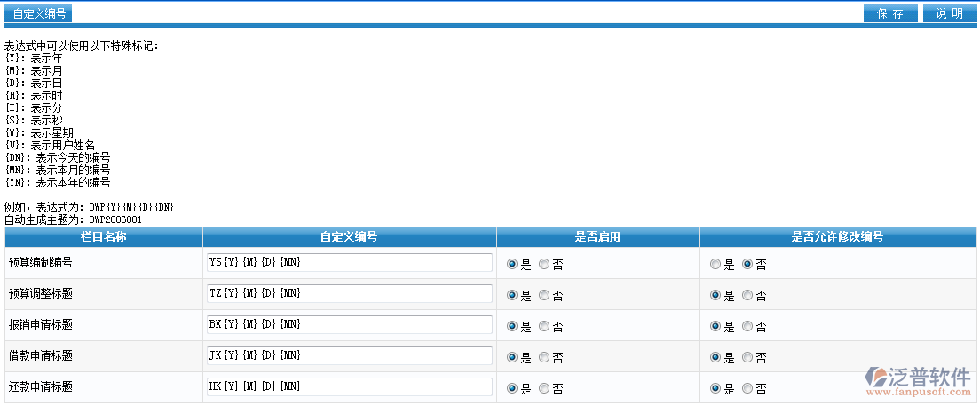Disallow editing number for 报销申请标题 (否)

747,326
